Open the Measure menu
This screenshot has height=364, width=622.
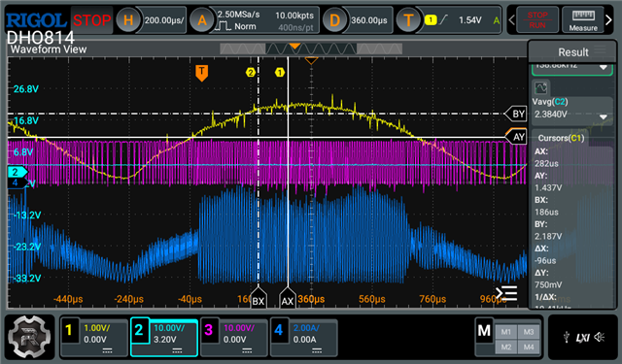[x=583, y=19]
